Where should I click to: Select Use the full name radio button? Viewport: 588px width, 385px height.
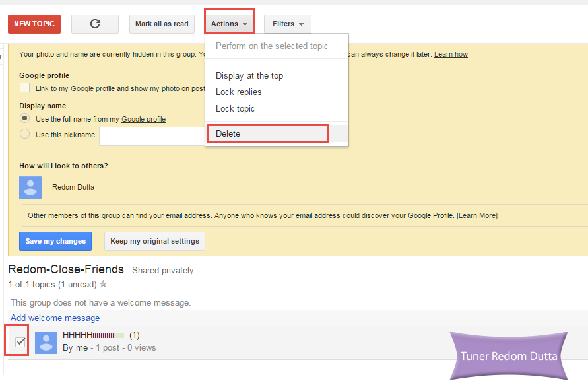[25, 118]
